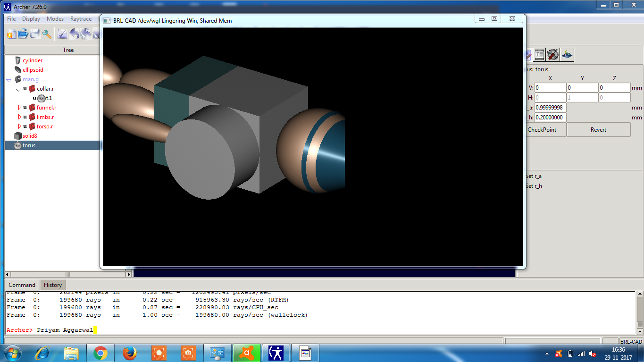Switch to Archer via its taskbar icon

click(x=276, y=353)
